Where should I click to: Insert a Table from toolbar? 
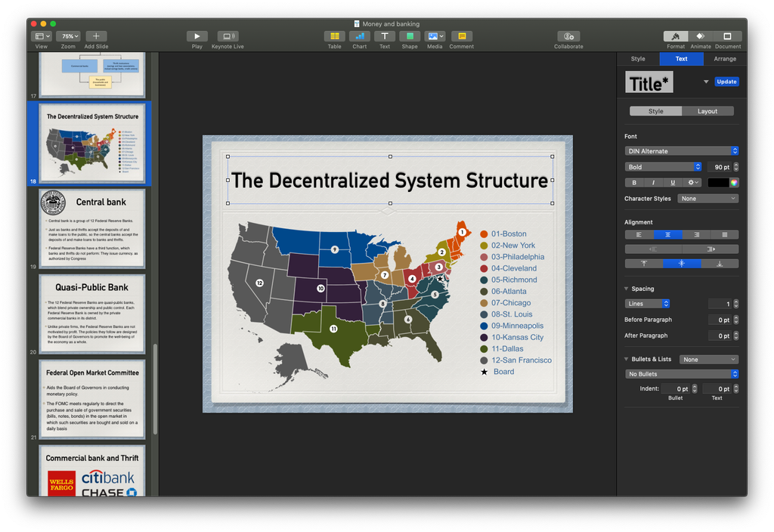(334, 36)
